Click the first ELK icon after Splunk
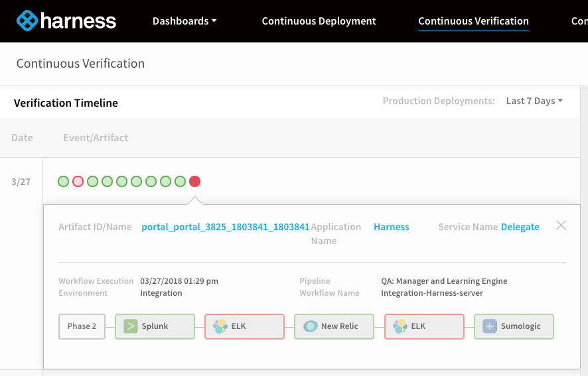588x376 pixels. [220, 326]
